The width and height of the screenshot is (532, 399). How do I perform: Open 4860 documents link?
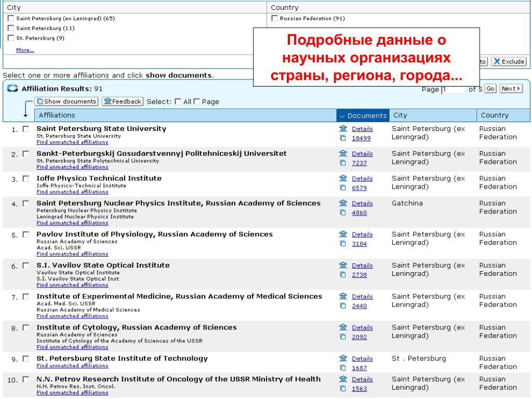[x=359, y=212]
